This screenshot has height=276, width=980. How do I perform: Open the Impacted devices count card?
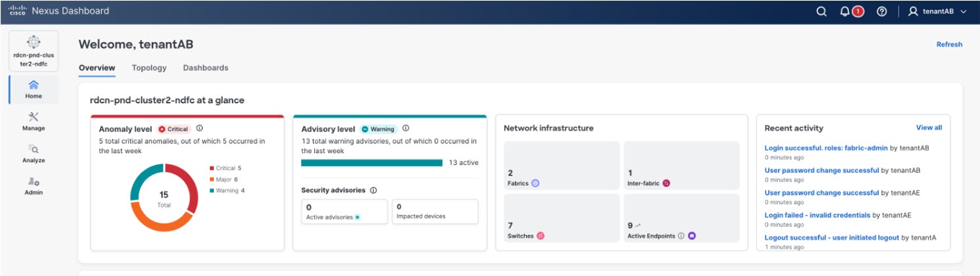[435, 212]
